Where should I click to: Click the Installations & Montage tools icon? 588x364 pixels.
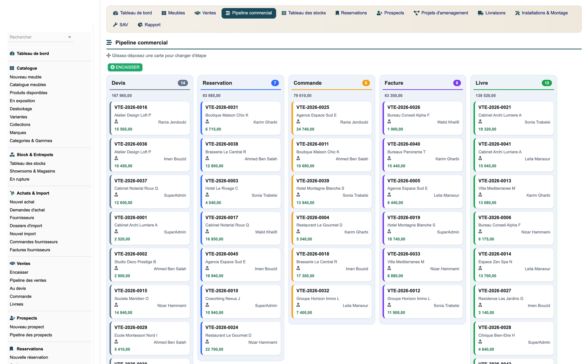pos(517,13)
